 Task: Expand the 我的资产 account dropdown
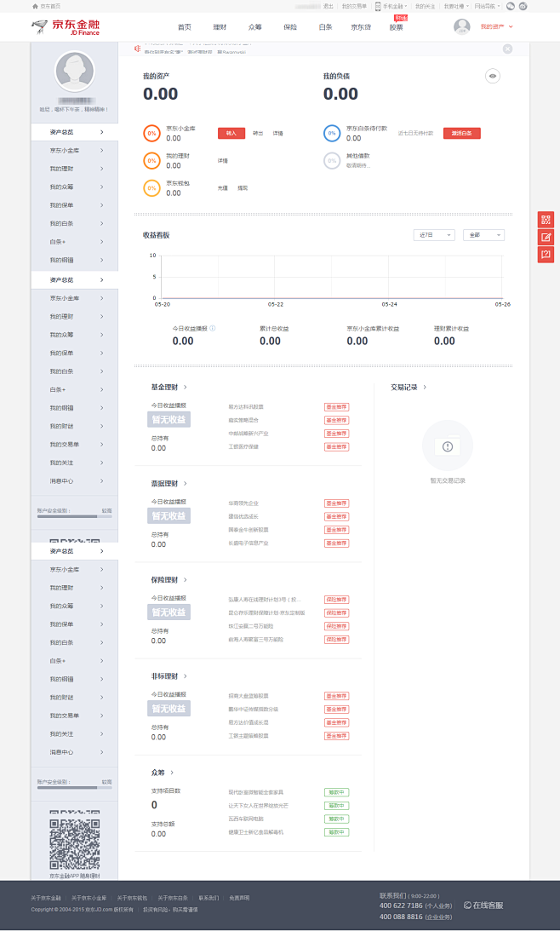511,27
